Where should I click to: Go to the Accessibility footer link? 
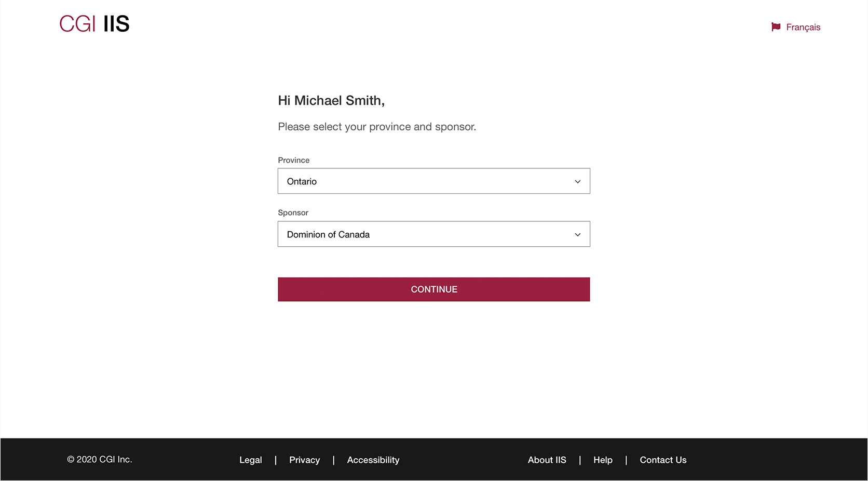(x=373, y=460)
